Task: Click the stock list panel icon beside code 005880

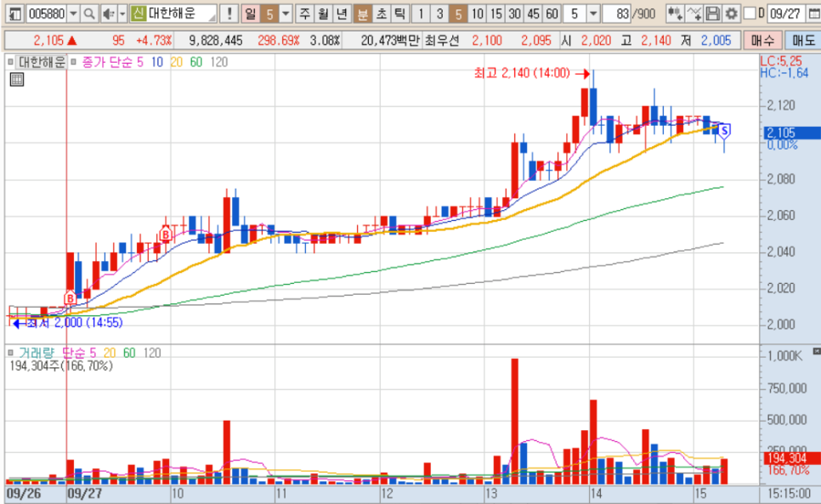Action: click(x=14, y=14)
